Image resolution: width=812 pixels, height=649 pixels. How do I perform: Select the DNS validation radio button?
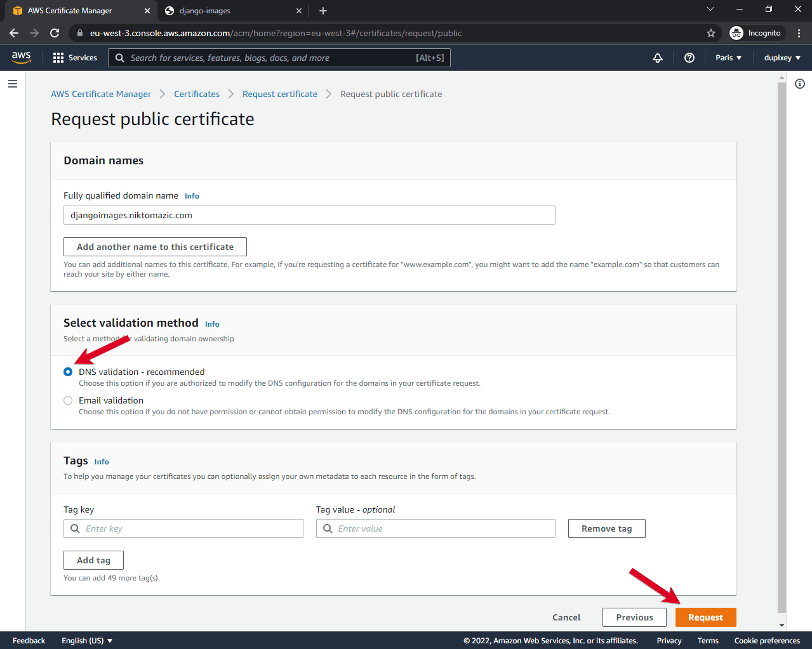67,371
